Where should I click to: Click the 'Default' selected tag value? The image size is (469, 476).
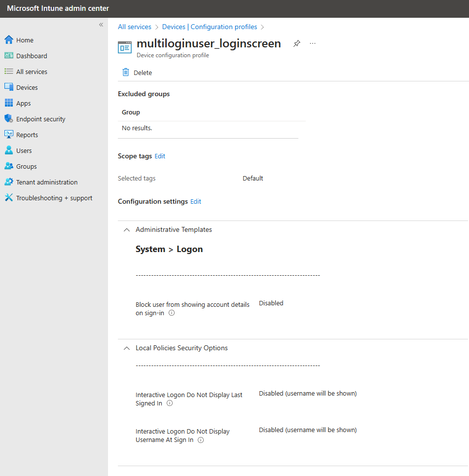coord(253,178)
